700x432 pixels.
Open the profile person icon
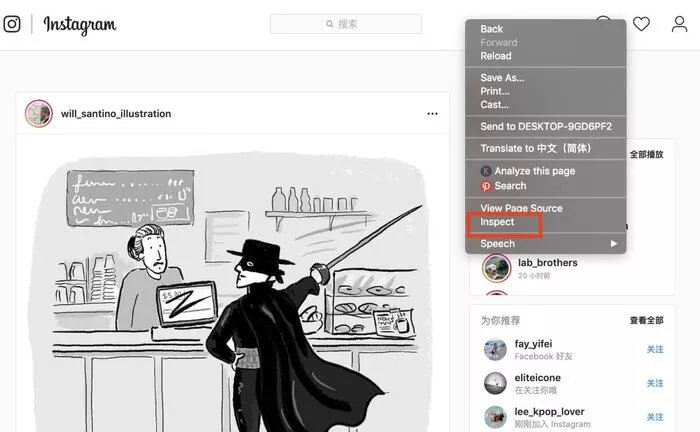[679, 24]
